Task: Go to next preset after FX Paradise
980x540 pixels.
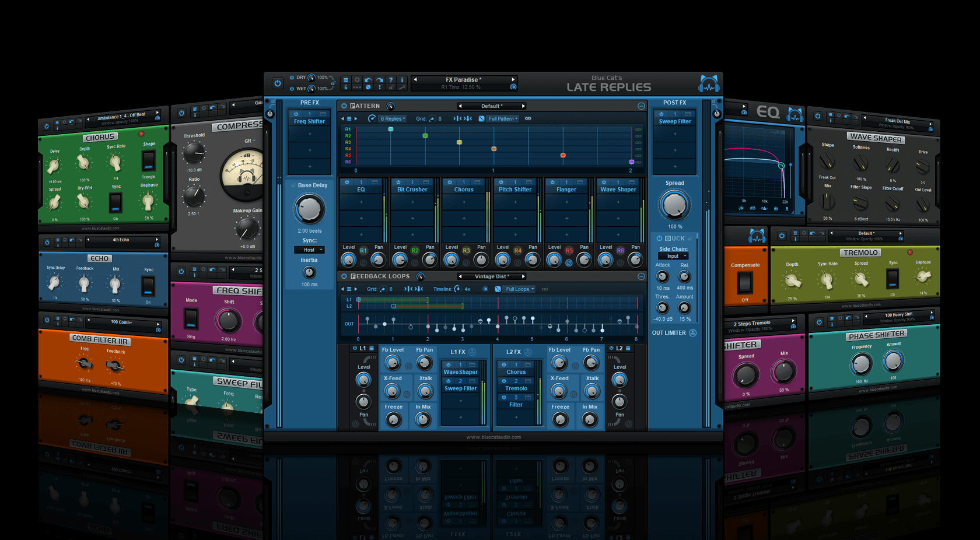Action: click(513, 80)
